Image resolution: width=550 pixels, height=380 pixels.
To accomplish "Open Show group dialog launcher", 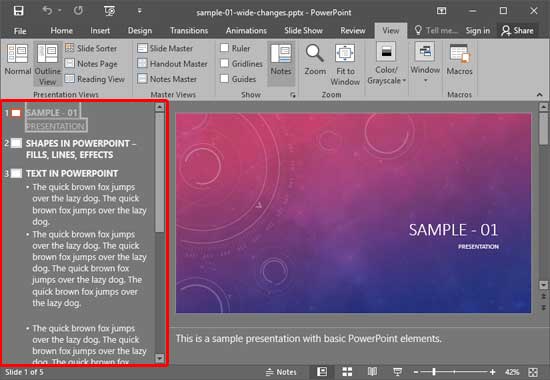I will tap(293, 95).
